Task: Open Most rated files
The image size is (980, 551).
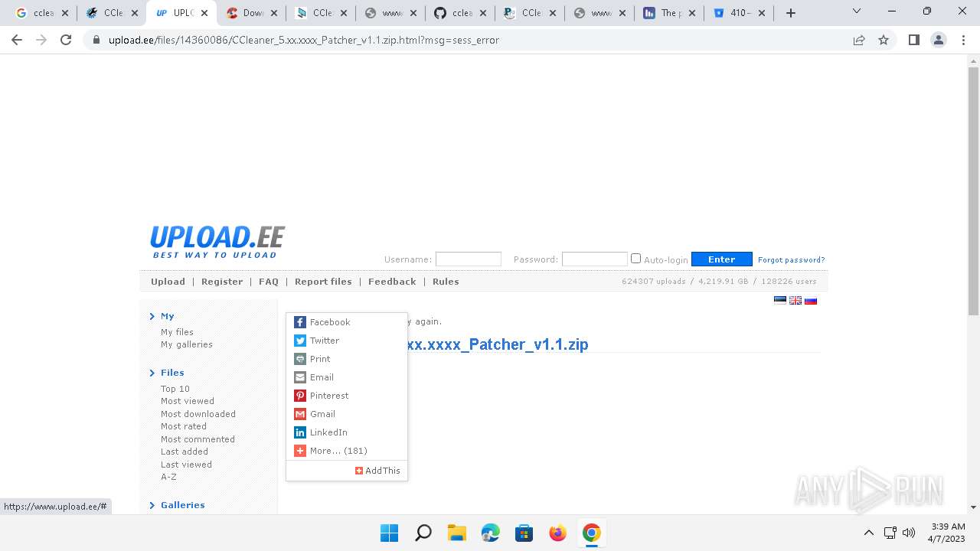Action: pyautogui.click(x=184, y=426)
